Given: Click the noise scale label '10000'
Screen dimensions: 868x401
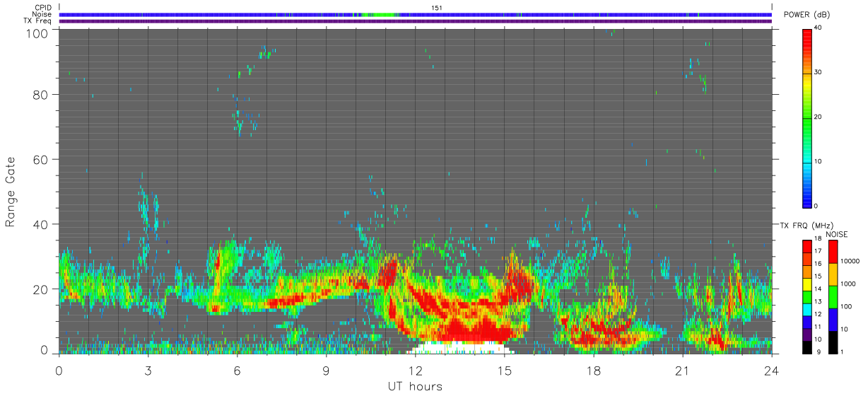Looking at the screenshot, I should point(849,261).
